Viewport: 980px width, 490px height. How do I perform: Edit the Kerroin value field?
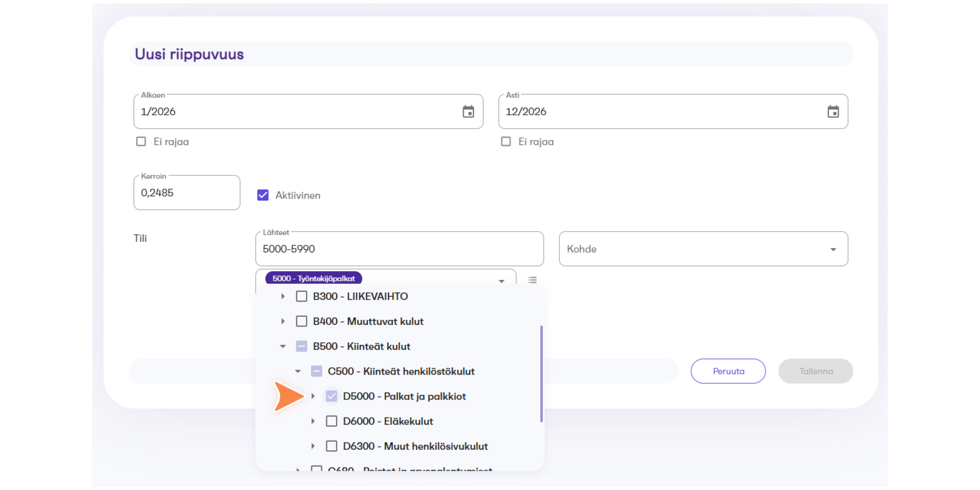(187, 193)
